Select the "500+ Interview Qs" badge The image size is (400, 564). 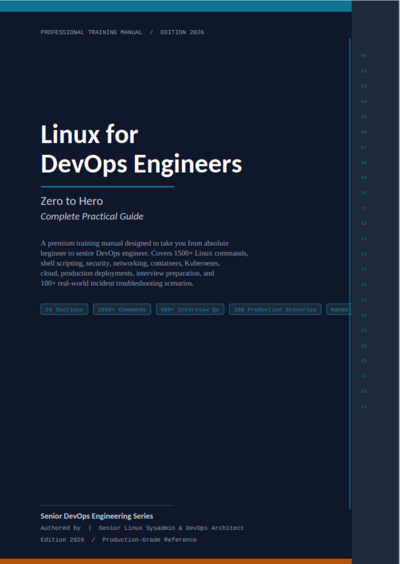click(190, 309)
